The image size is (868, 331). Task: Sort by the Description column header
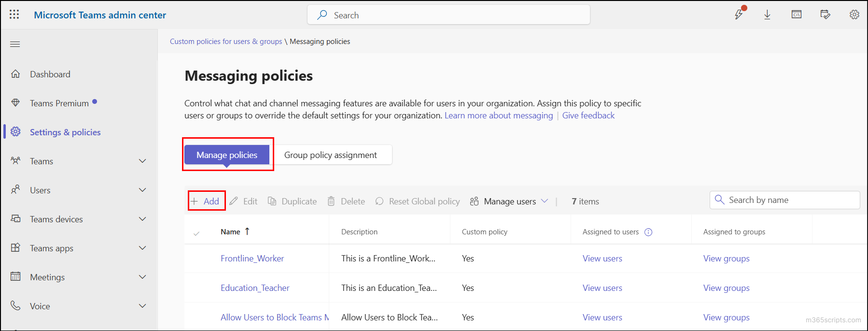pyautogui.click(x=359, y=232)
